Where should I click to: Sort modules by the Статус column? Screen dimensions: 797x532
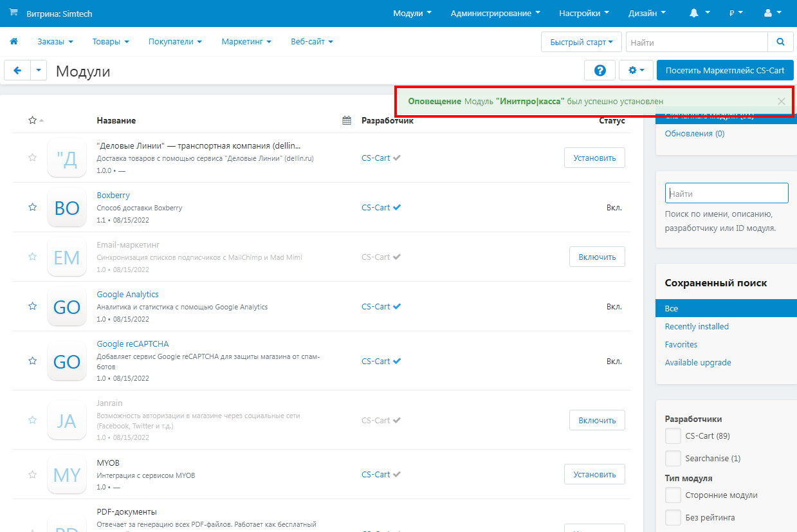click(x=612, y=120)
